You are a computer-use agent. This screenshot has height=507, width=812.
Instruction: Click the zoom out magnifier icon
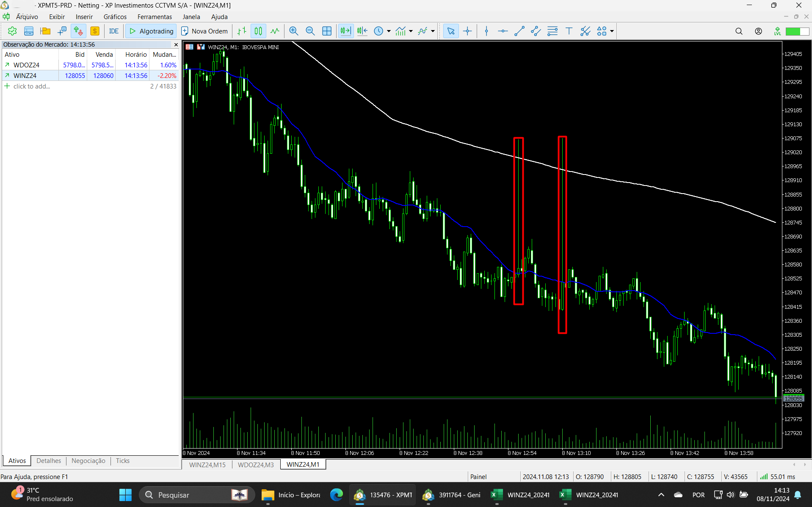click(x=310, y=31)
